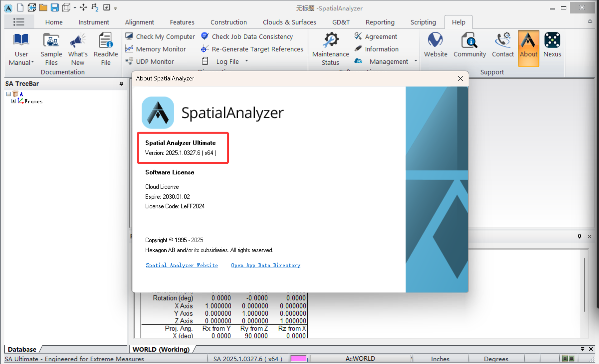
Task: Open Memory Monitor
Action: pyautogui.click(x=155, y=49)
